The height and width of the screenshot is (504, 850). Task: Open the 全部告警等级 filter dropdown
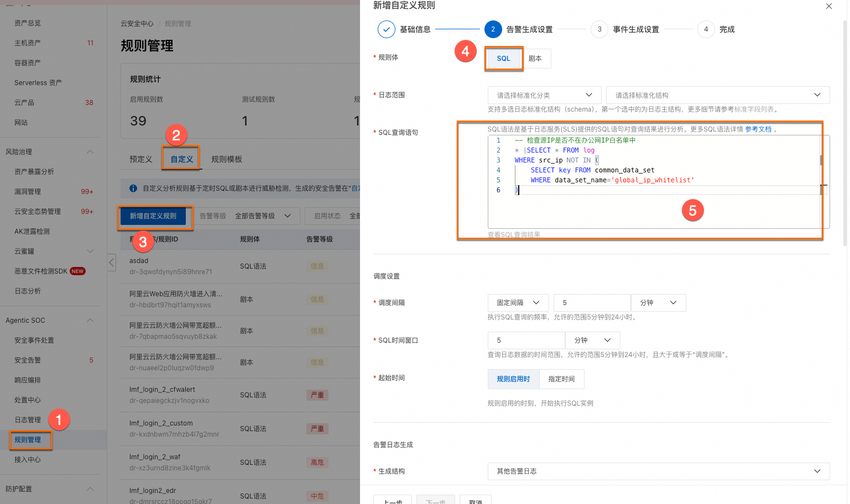click(263, 216)
